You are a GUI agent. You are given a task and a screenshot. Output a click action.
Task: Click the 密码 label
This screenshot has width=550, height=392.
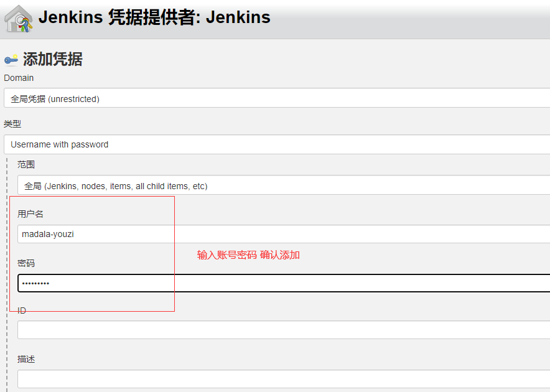coord(26,263)
